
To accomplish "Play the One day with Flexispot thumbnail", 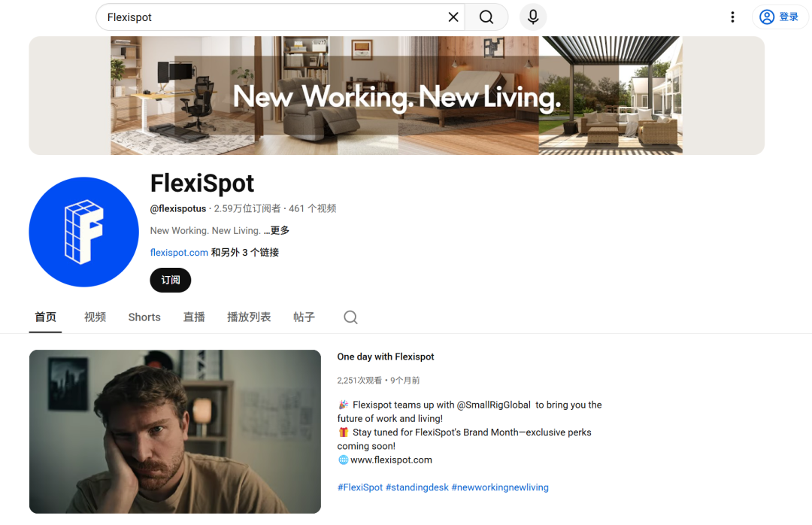I will pyautogui.click(x=175, y=431).
